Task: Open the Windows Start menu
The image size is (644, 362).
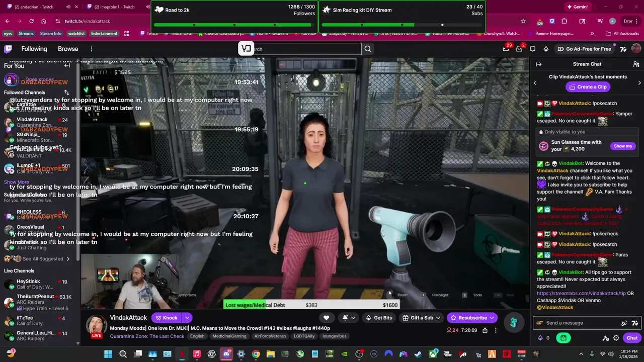Action: click(108, 354)
